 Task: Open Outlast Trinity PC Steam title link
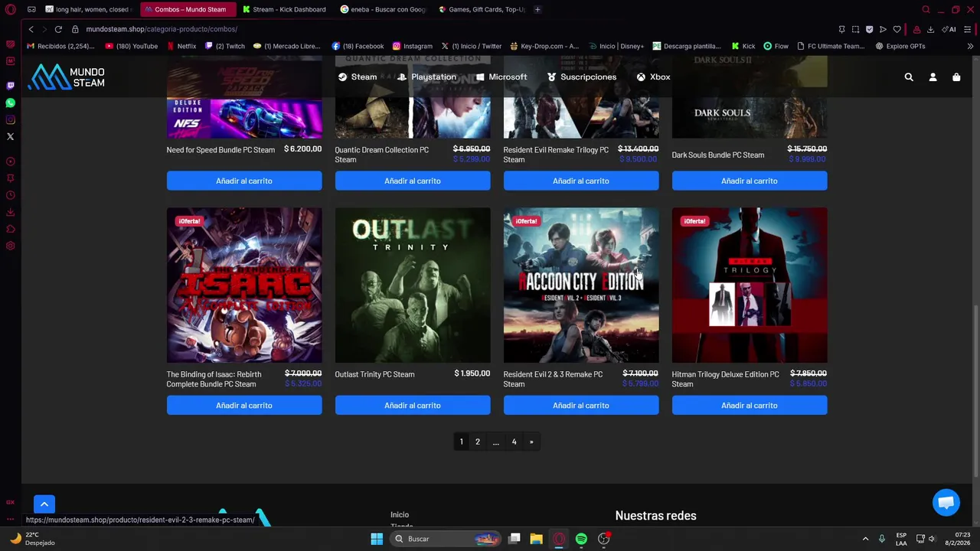click(374, 374)
